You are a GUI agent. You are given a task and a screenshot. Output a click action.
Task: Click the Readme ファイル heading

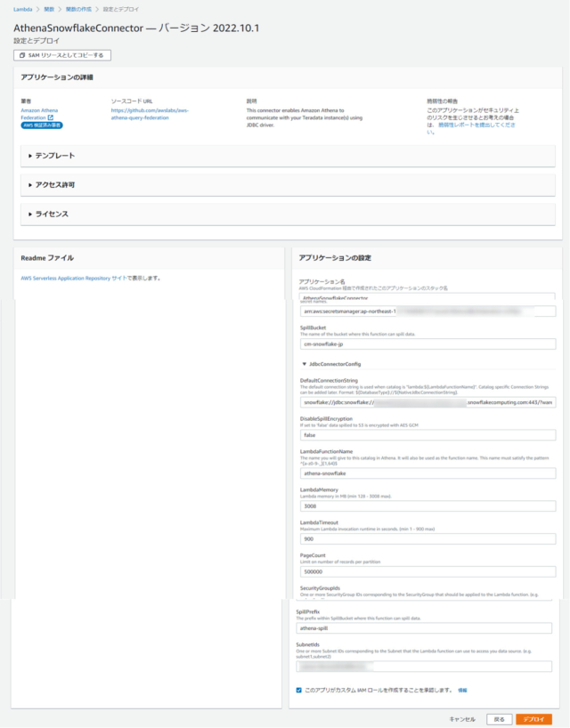[47, 258]
